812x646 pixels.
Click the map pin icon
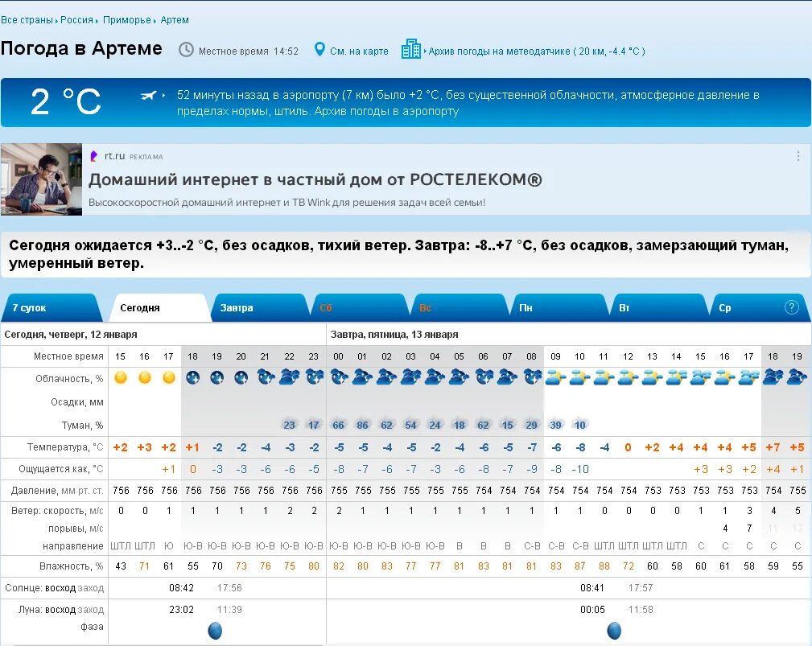pos(319,50)
